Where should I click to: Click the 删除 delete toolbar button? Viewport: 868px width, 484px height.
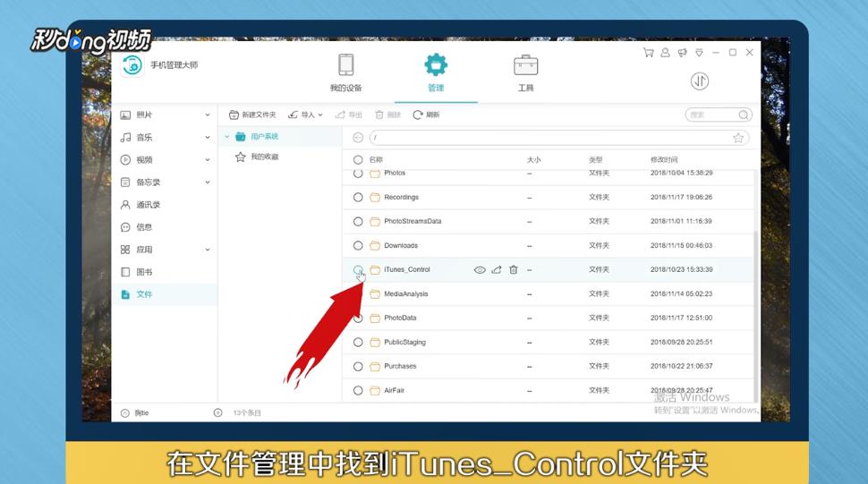[x=388, y=115]
